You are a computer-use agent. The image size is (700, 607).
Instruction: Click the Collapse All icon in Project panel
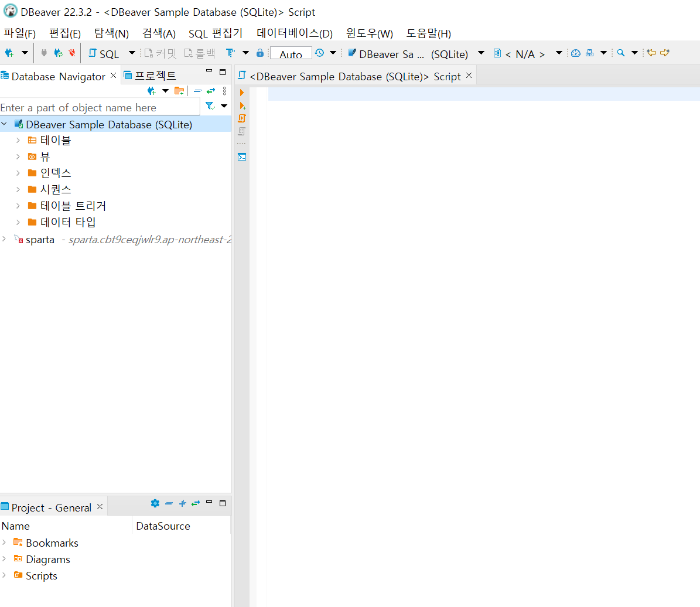point(169,503)
